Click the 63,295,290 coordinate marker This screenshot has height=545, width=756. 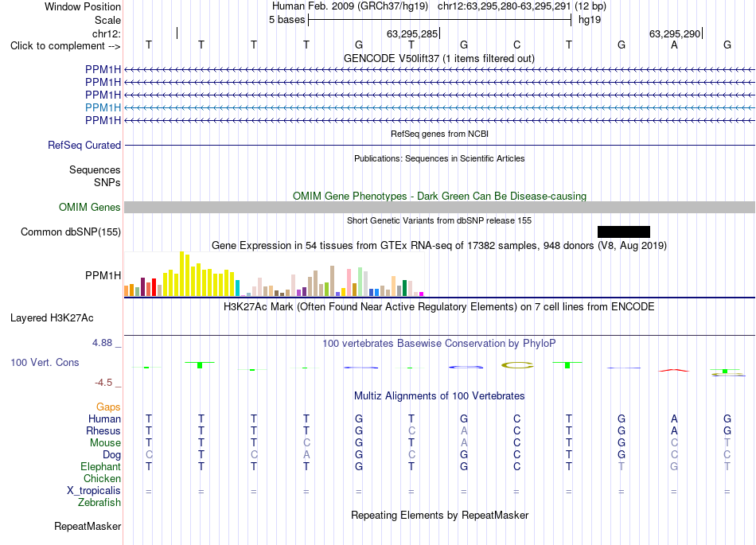(675, 33)
